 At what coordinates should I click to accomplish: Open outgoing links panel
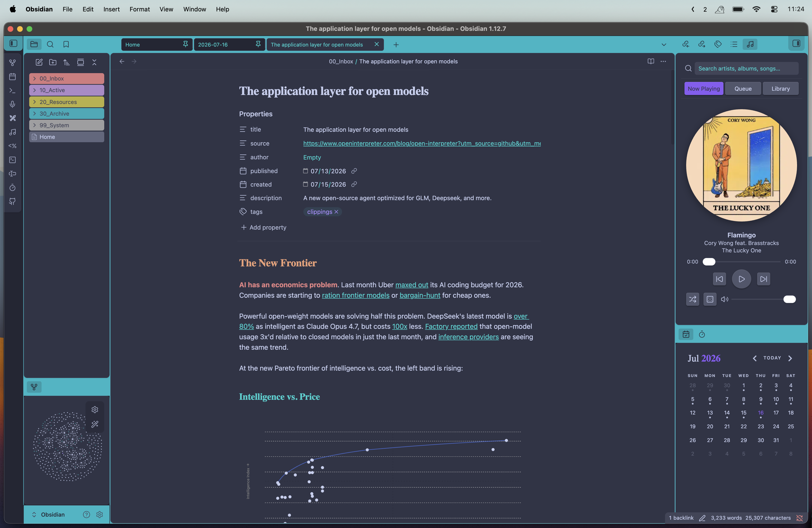(x=702, y=44)
